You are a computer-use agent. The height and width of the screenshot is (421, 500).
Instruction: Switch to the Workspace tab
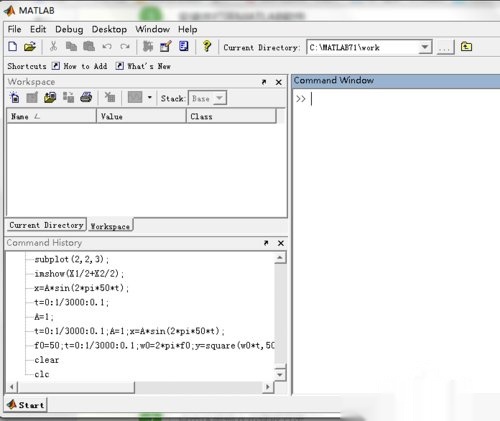point(110,226)
